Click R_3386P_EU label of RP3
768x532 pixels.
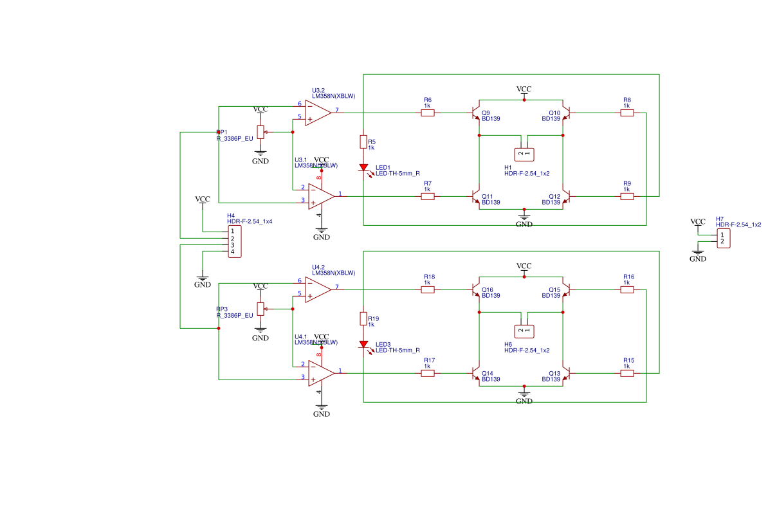tap(235, 315)
